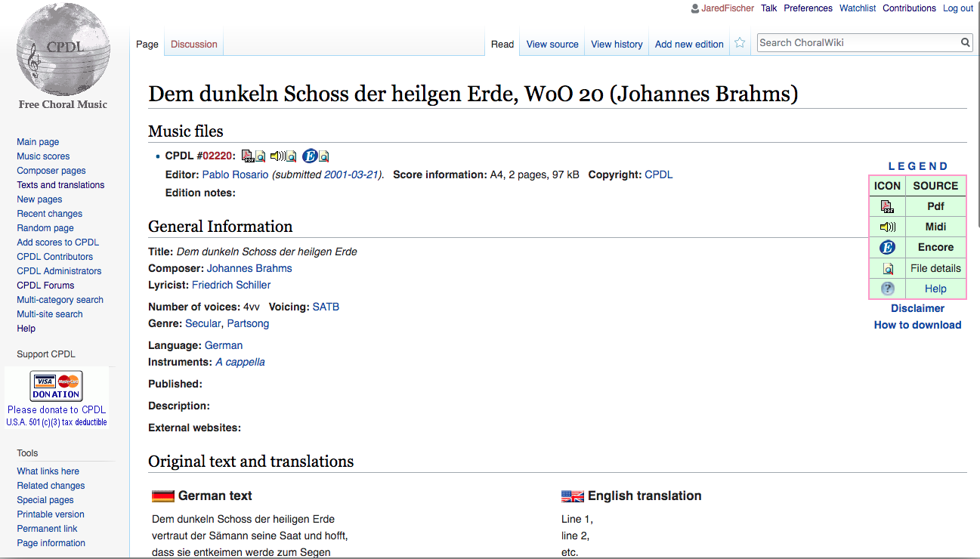Open Johannes Brahms composer link

click(249, 268)
